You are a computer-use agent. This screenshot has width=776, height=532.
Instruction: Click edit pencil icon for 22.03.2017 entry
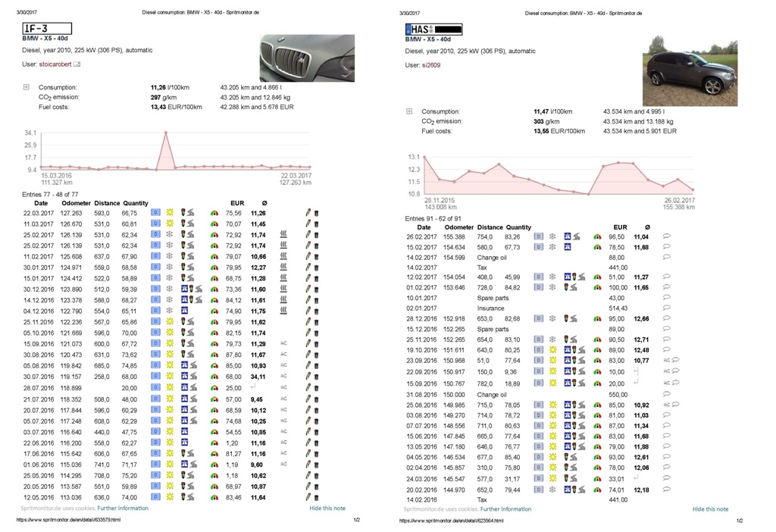point(308,214)
